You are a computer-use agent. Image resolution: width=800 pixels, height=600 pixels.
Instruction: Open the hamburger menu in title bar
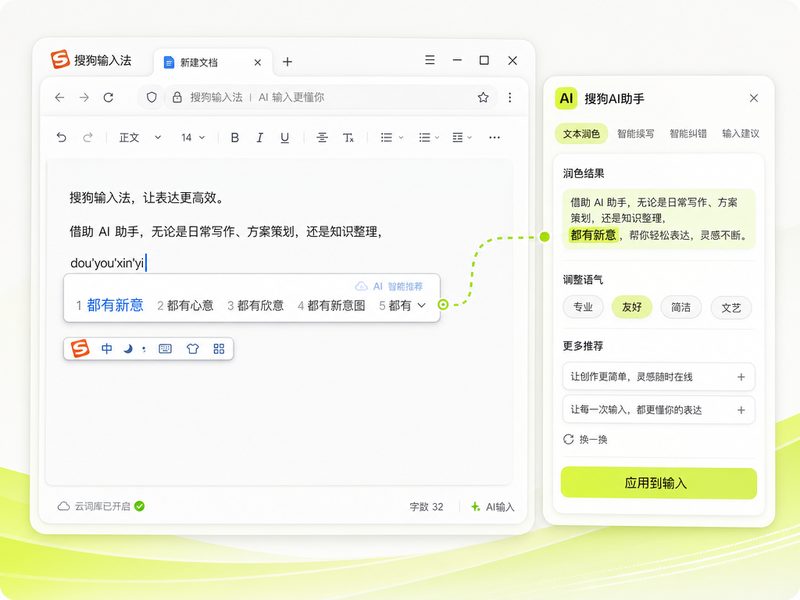[430, 60]
